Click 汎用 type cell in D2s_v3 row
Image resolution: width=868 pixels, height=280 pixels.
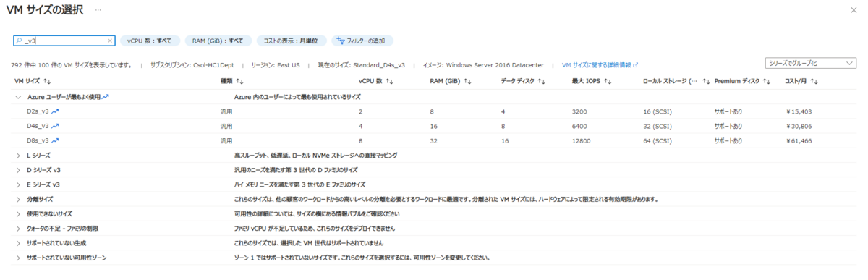click(226, 111)
